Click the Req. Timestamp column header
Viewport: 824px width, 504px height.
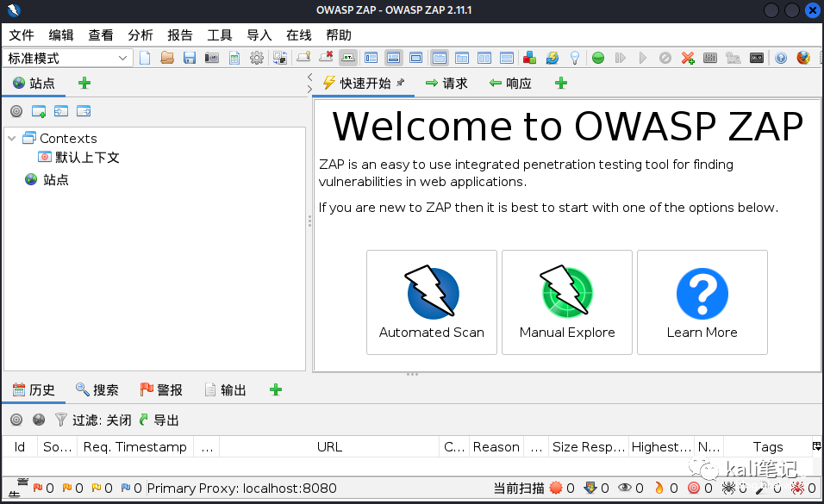coord(135,447)
